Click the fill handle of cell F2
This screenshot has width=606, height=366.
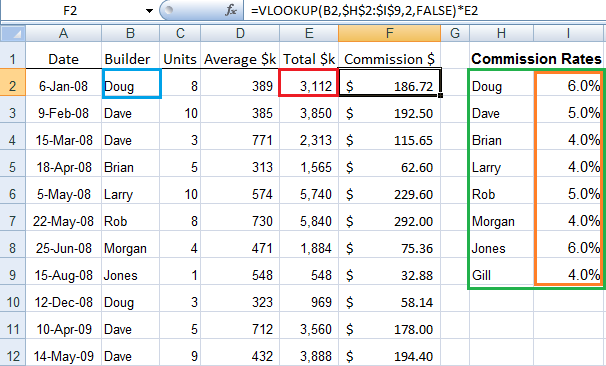[441, 95]
